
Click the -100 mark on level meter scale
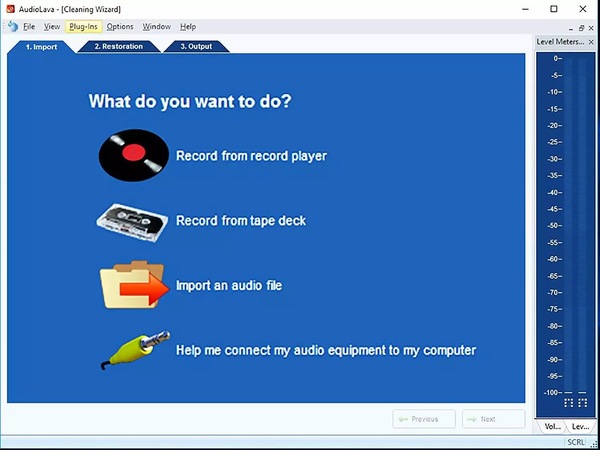pyautogui.click(x=553, y=392)
